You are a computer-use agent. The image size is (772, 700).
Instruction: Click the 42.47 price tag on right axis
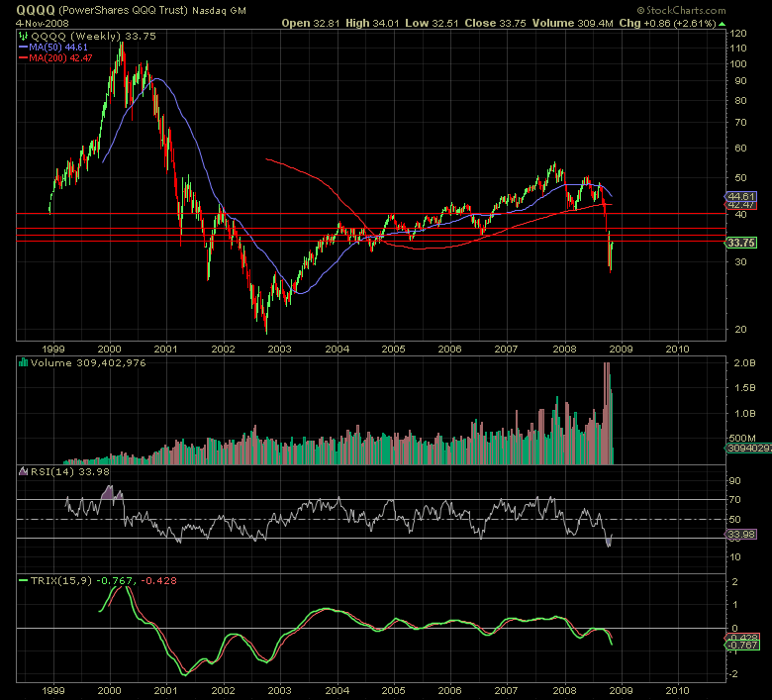tap(741, 205)
